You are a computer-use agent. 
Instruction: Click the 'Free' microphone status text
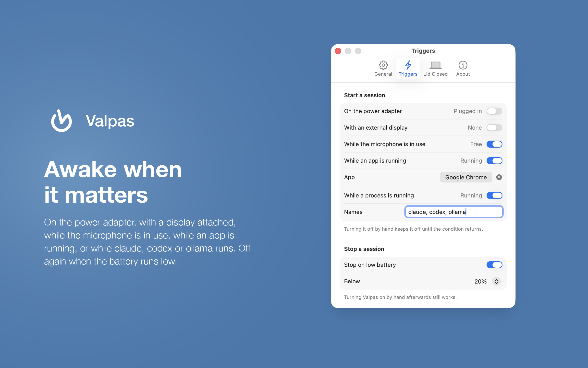pyautogui.click(x=476, y=144)
